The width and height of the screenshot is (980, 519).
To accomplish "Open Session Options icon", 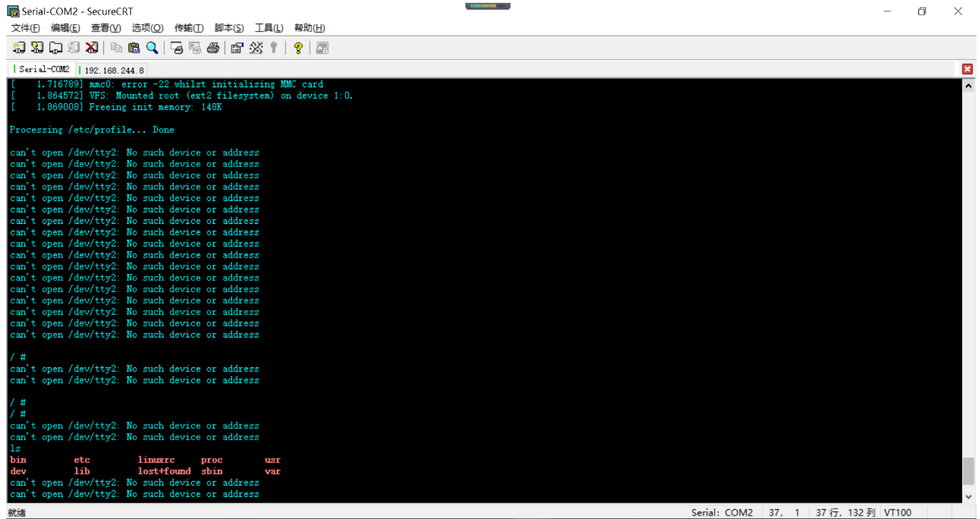I will click(238, 48).
